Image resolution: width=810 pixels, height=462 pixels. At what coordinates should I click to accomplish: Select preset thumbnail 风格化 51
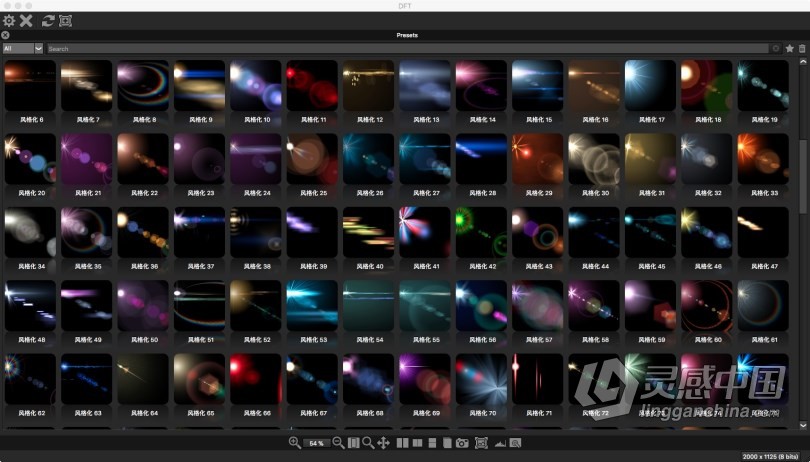pyautogui.click(x=199, y=305)
